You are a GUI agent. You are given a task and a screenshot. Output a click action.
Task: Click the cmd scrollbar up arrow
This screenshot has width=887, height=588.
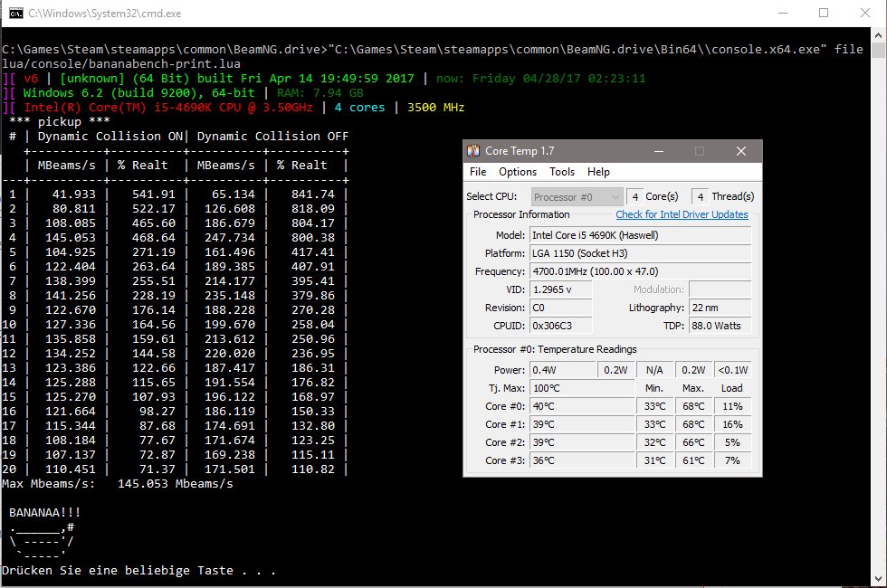(878, 35)
